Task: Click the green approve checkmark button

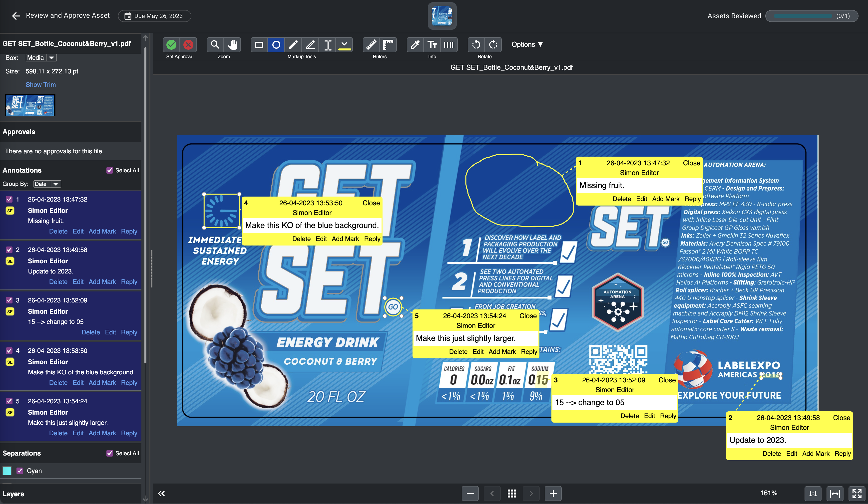Action: (171, 44)
